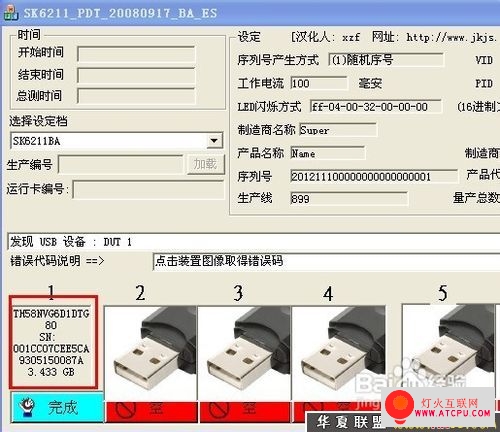500x432 pixels.
Task: Click the error code description text box
Action: coord(327,261)
